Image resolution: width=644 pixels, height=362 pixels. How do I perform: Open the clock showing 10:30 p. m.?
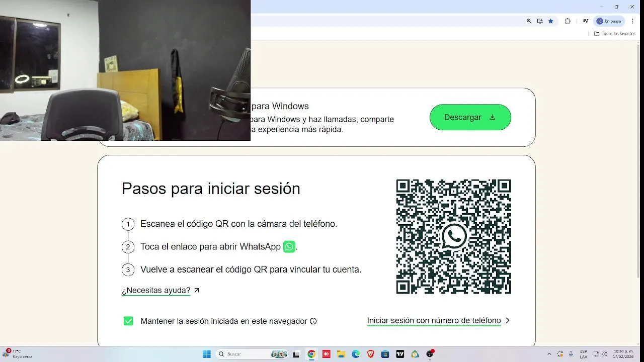click(x=624, y=354)
